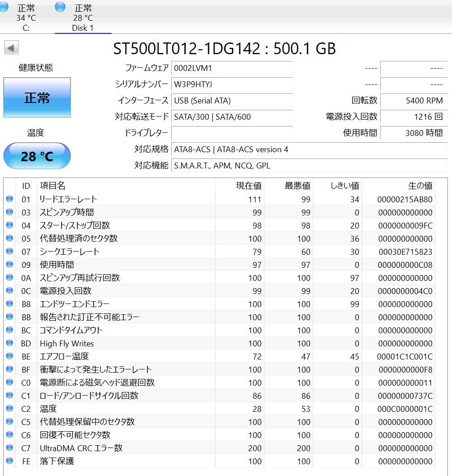The height and width of the screenshot is (476, 452).
Task: Click status orb for スピンアップ時間 row
Action: click(x=9, y=212)
